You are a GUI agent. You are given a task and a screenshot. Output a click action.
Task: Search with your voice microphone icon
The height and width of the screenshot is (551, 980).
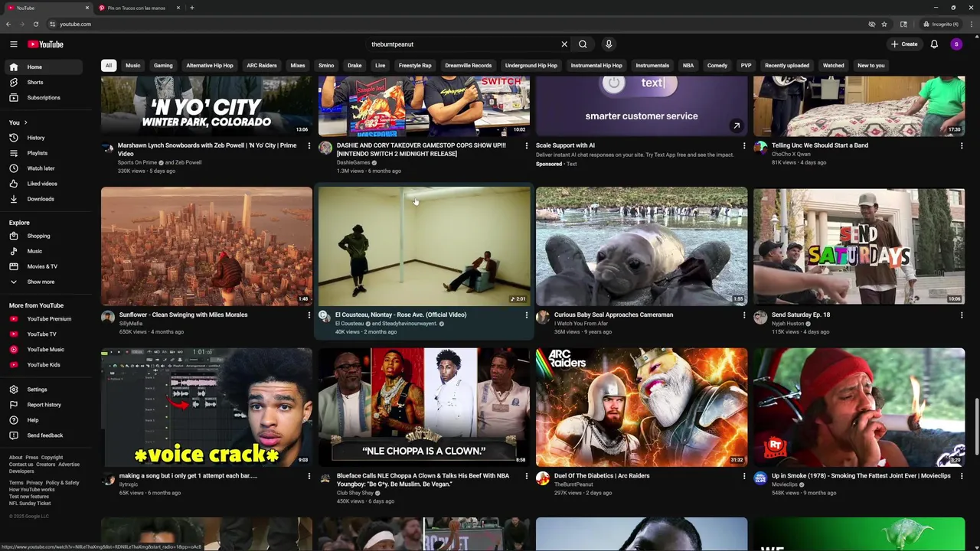[x=609, y=44]
